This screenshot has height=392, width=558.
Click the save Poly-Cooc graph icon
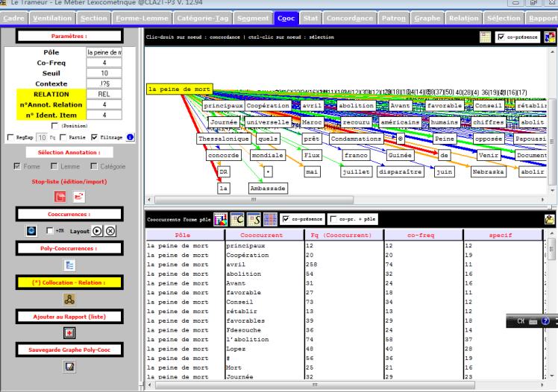coord(69,367)
